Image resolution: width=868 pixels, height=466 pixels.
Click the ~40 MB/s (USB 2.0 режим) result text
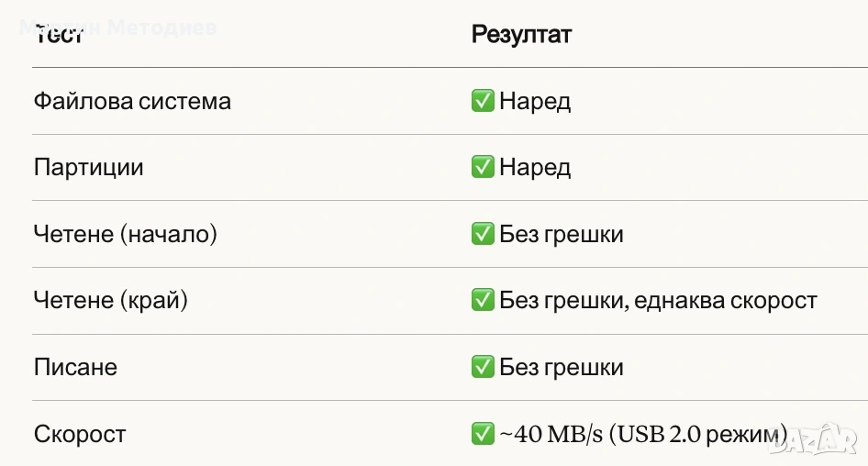tap(642, 434)
